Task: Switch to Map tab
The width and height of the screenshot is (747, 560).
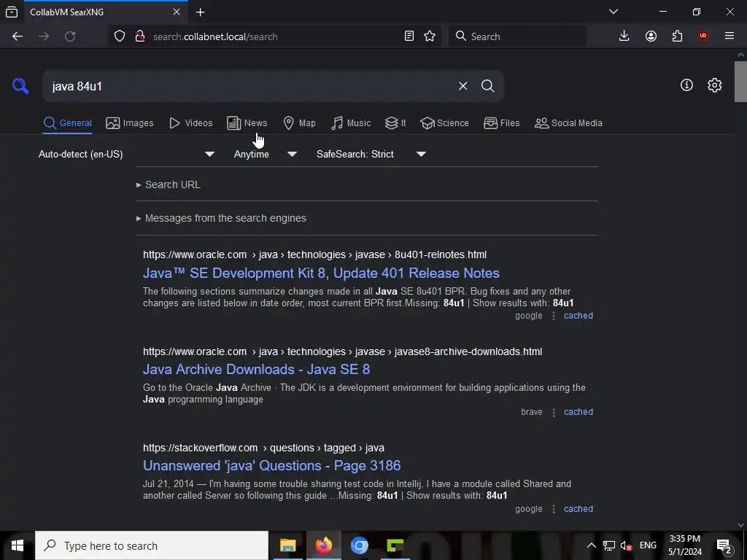Action: pos(299,122)
